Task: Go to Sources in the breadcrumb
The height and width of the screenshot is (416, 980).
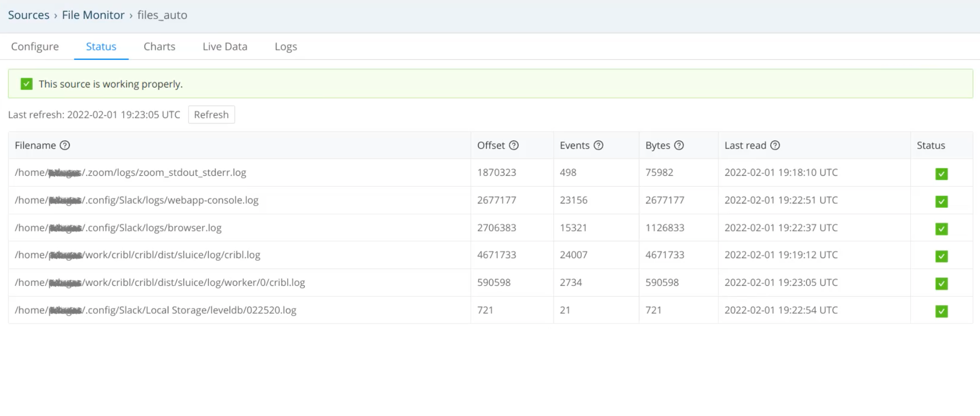Action: click(29, 15)
